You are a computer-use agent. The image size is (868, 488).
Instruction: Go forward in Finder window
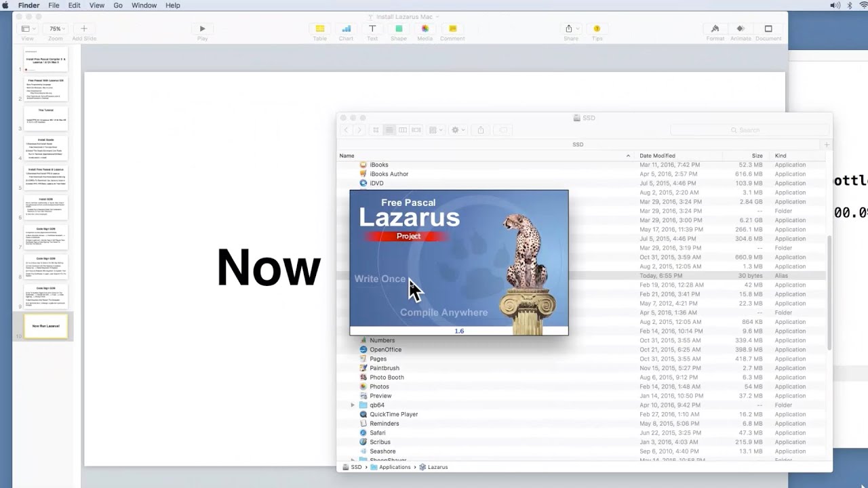tap(359, 130)
